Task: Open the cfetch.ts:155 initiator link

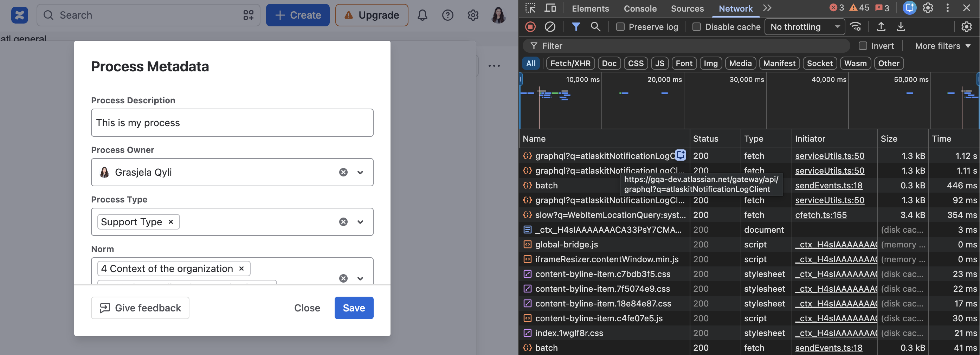Action: click(x=821, y=215)
